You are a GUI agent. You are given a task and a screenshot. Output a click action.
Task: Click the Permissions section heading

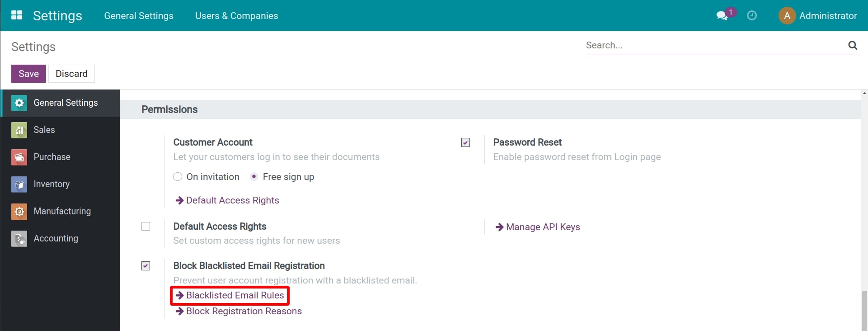tap(169, 109)
